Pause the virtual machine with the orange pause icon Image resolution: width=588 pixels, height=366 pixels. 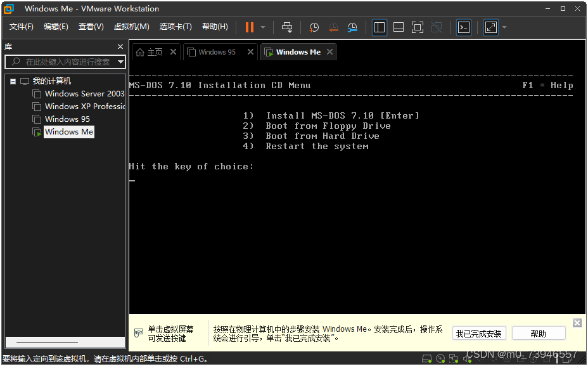[x=250, y=27]
